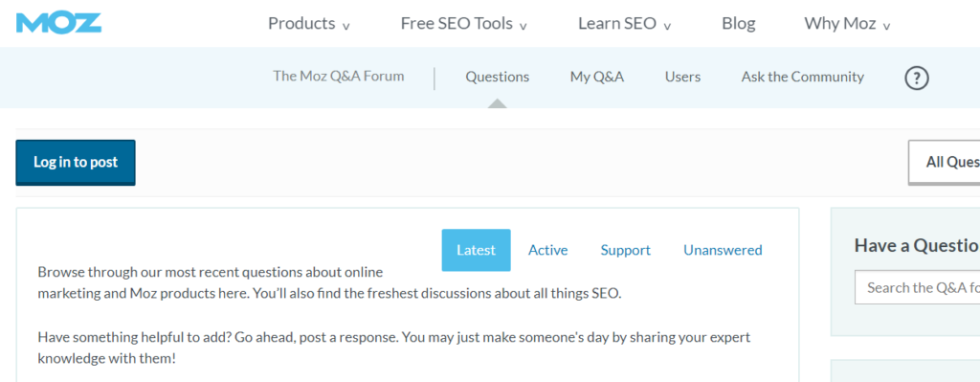The image size is (980, 382).
Task: Click the Search the Q&A input field
Action: pos(917,287)
